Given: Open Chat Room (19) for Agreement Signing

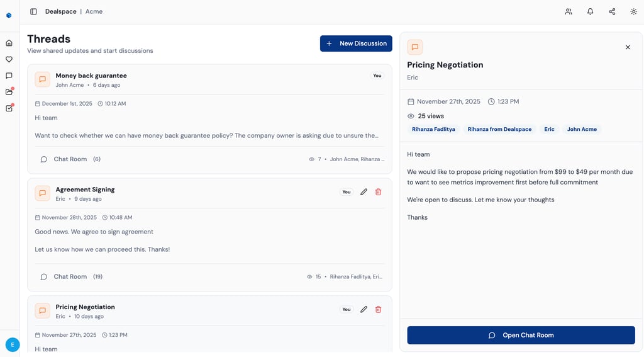Looking at the screenshot, I should pyautogui.click(x=70, y=276).
